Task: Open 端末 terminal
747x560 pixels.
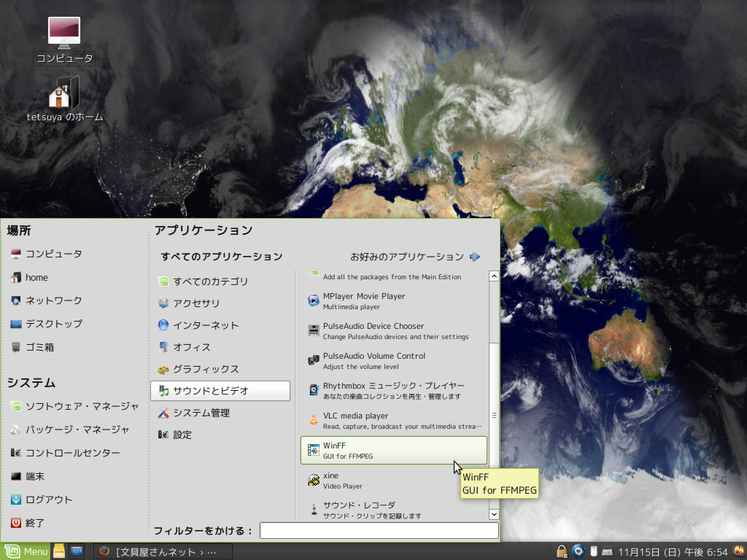Action: (x=28, y=476)
